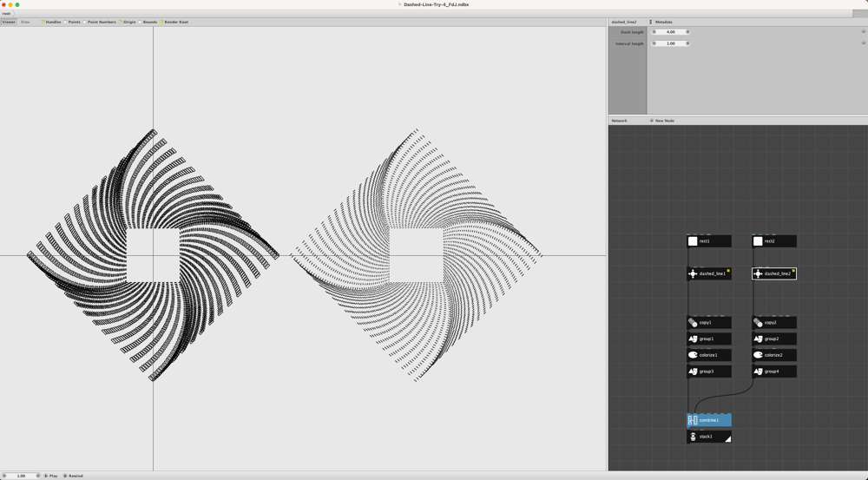Toggle the Render Root checkbox
This screenshot has width=868, height=480.
(161, 23)
